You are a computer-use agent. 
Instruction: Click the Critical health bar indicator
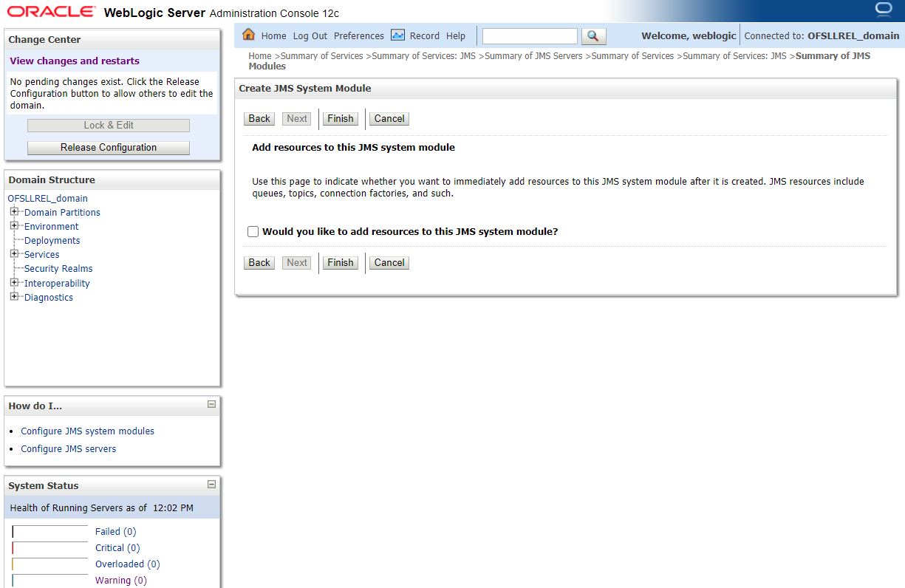[49, 547]
